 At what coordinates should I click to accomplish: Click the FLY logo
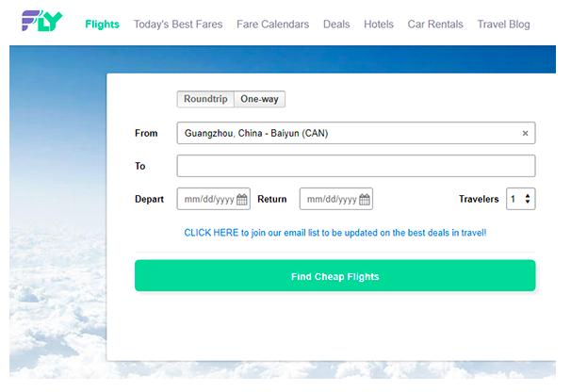click(x=41, y=21)
